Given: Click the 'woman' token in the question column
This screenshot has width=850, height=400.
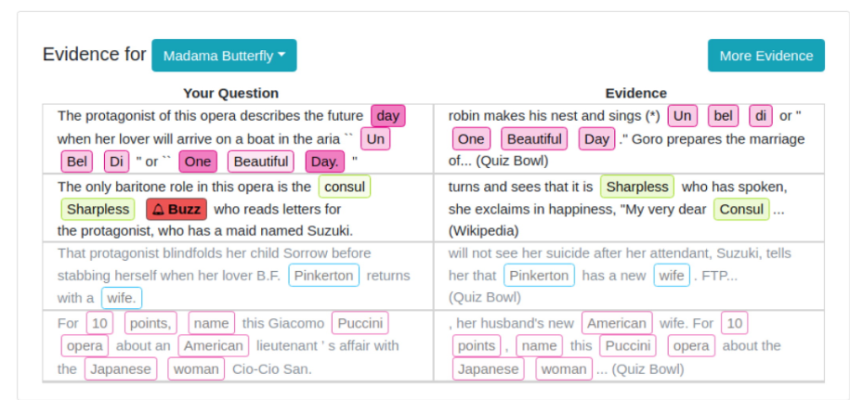Looking at the screenshot, I should coord(196,369).
